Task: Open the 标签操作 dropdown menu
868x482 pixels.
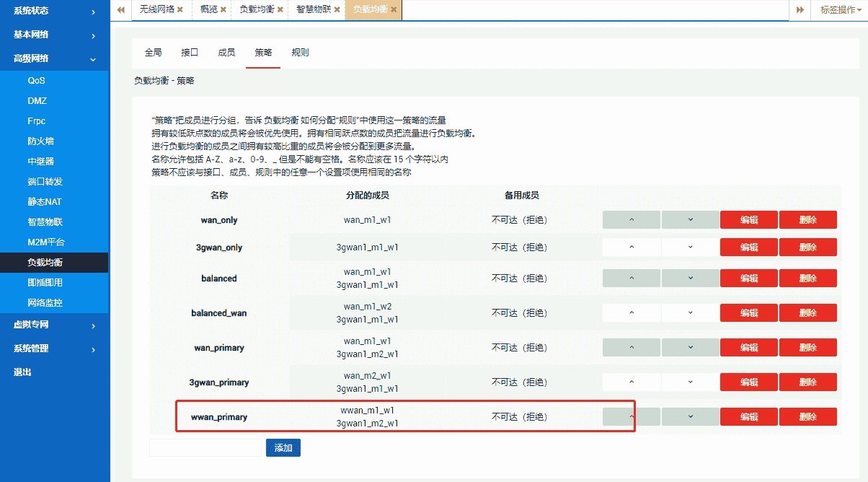Action: (841, 10)
